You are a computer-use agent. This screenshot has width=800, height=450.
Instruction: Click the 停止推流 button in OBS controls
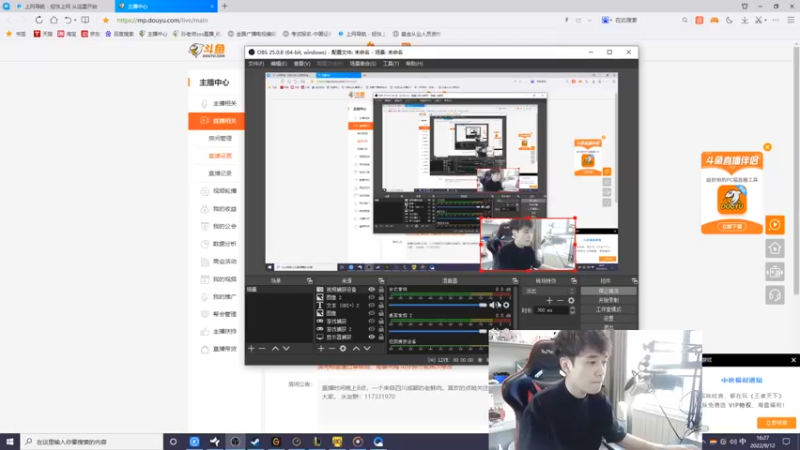[609, 291]
